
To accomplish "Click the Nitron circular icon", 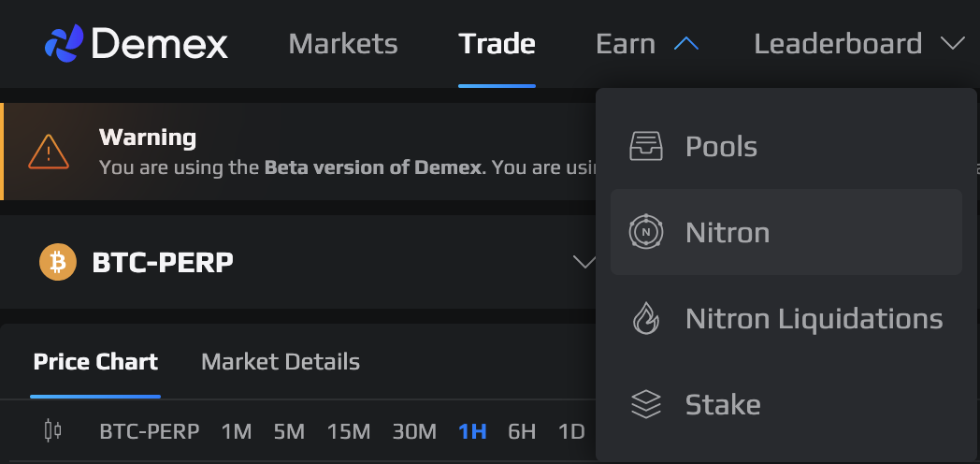I will [x=646, y=232].
